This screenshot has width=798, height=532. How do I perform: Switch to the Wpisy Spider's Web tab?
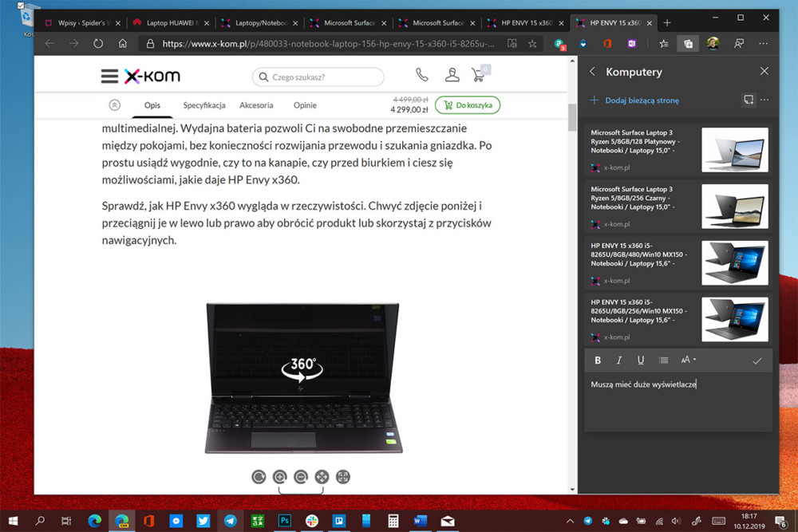[81, 23]
